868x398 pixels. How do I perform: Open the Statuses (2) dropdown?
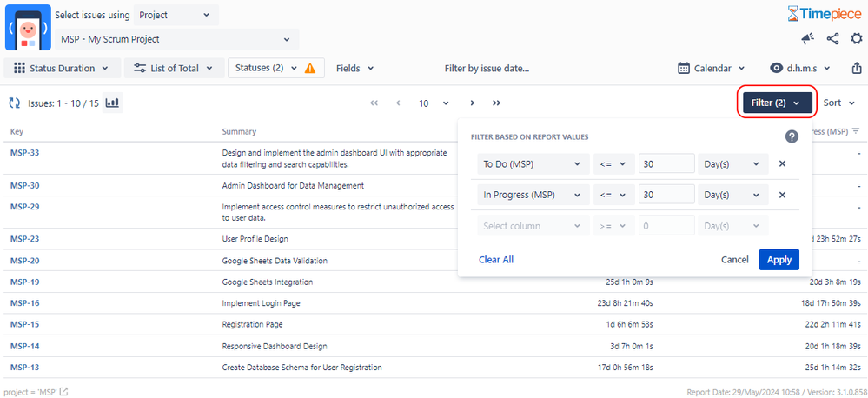coord(276,68)
